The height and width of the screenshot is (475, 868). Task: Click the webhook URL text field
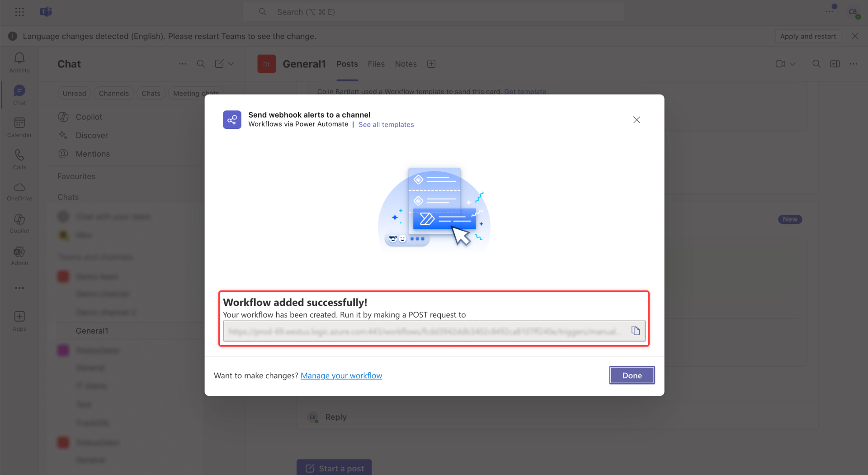coord(434,331)
